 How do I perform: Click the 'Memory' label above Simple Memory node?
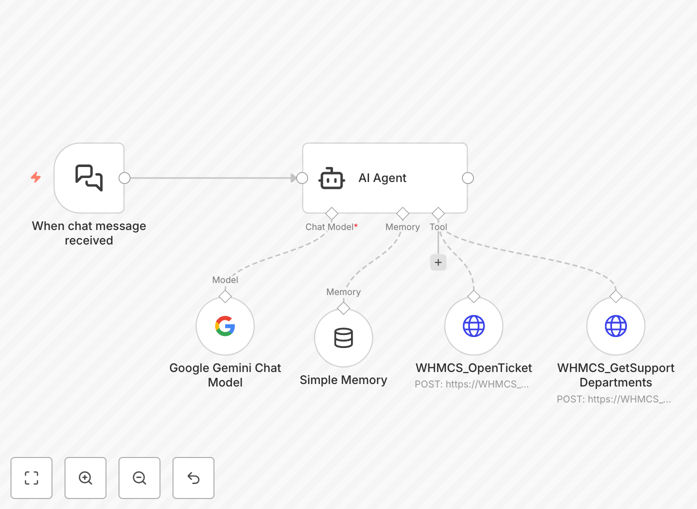pyautogui.click(x=343, y=292)
